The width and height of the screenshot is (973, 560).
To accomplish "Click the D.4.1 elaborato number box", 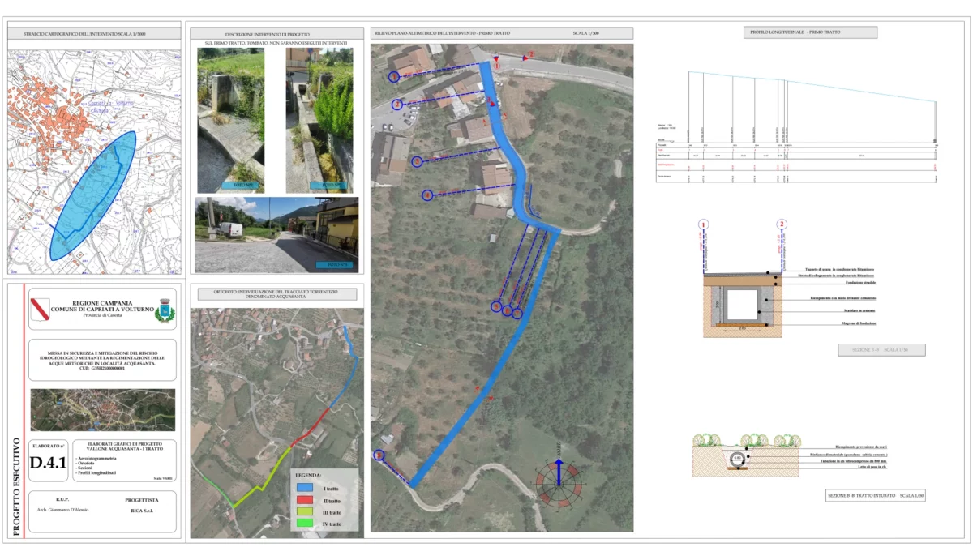I will click(48, 463).
